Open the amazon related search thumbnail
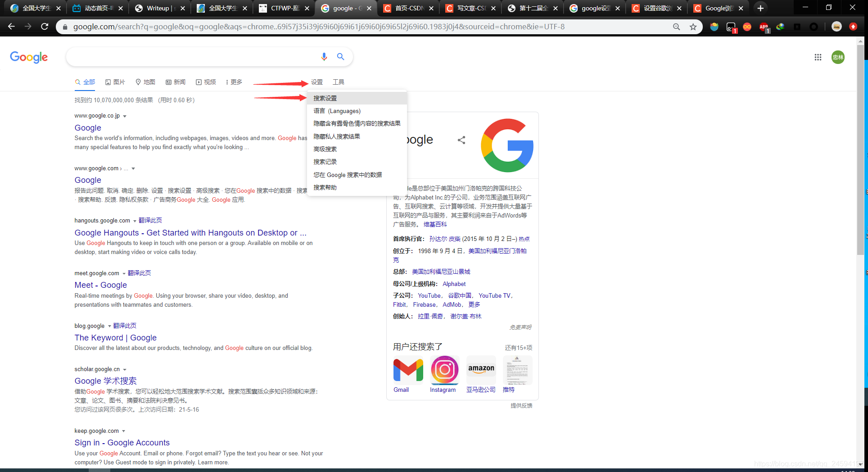Screen dimensions: 868x472 point(481,370)
